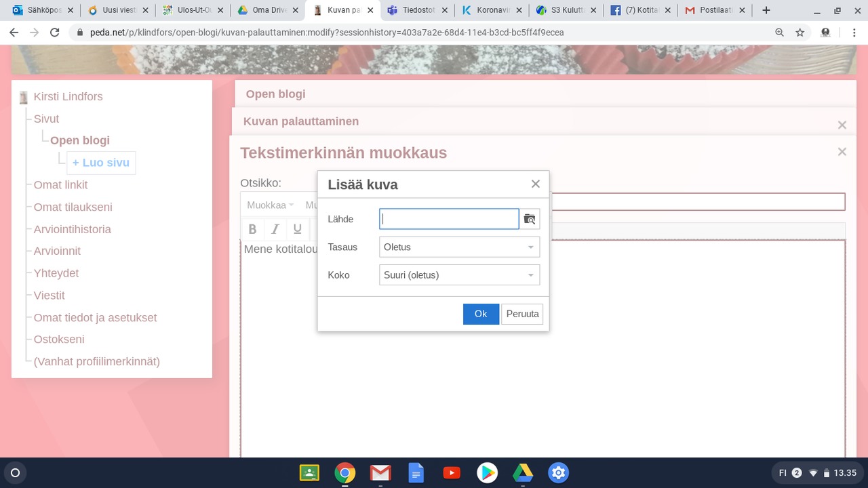The image size is (868, 488).
Task: Open Gmail from the shelf
Action: coord(380,472)
